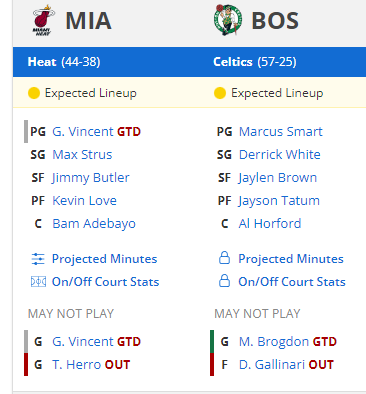Screen dimensions: 366x394
Task: Click the lock icon beside Celtics Projected Minutes
Action: [x=224, y=258]
